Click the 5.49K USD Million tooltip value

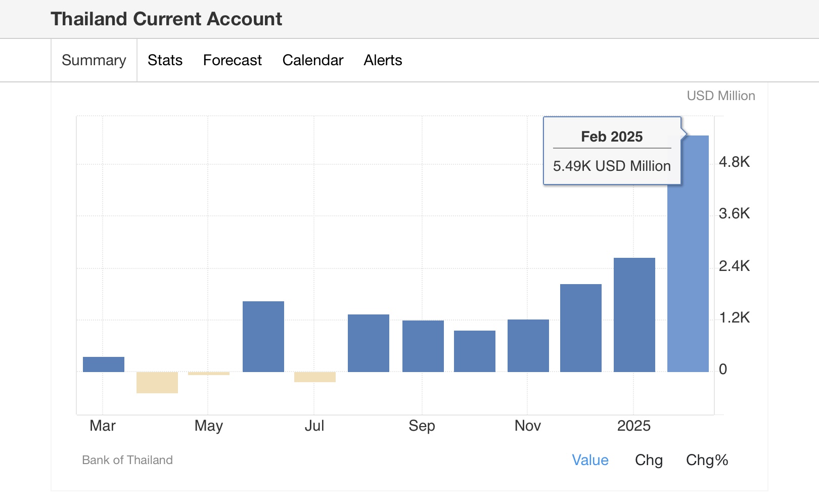point(612,166)
